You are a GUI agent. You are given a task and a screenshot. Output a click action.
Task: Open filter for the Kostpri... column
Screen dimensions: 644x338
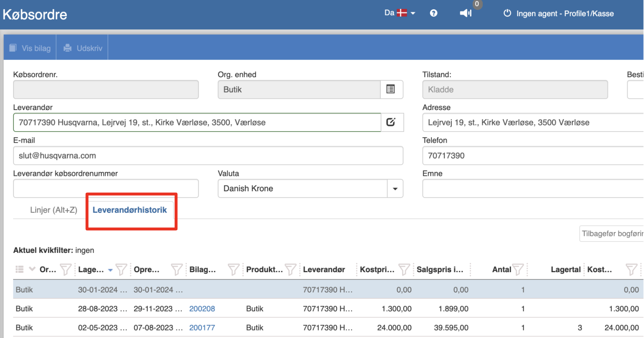(404, 269)
